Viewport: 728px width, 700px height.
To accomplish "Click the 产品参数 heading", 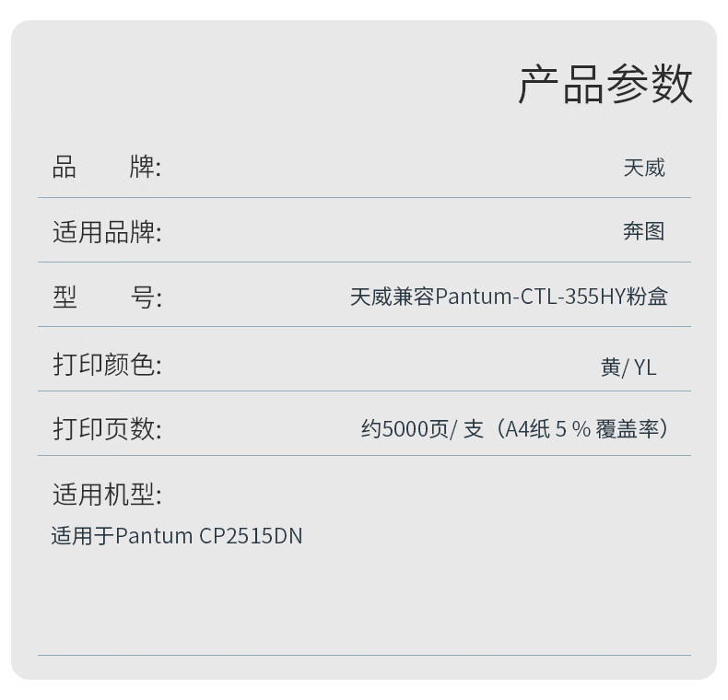I will tap(605, 86).
